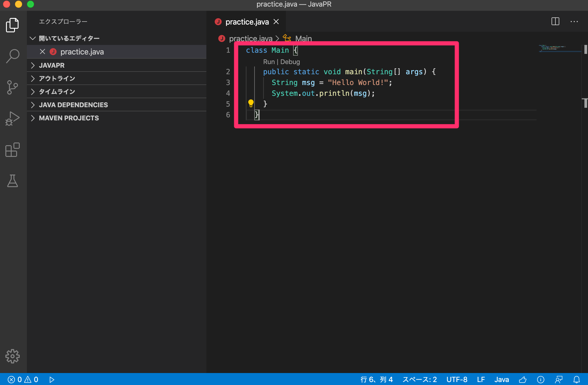Viewport: 588px width, 385px height.
Task: Open the notifications bell
Action: [x=577, y=380]
